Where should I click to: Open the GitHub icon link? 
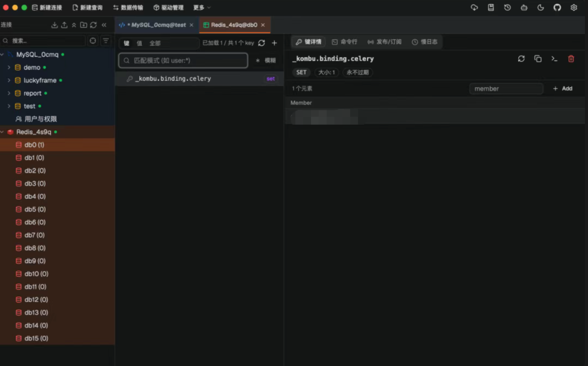click(558, 8)
